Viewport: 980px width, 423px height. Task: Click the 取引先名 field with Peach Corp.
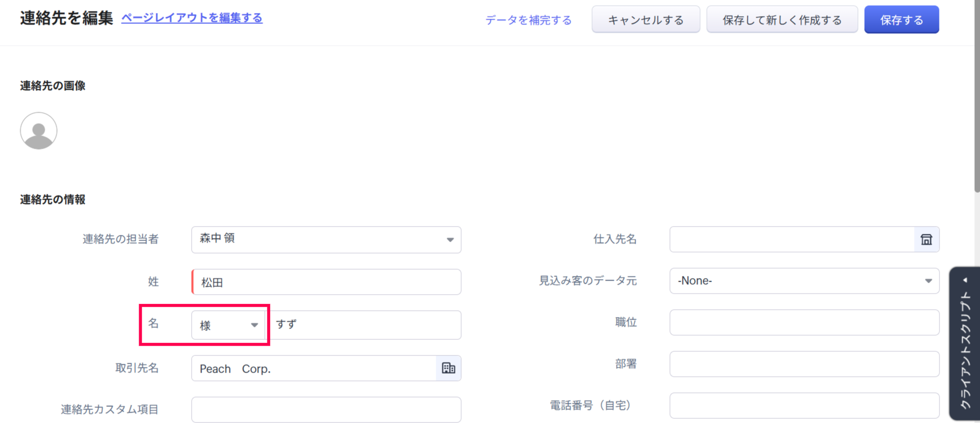313,368
